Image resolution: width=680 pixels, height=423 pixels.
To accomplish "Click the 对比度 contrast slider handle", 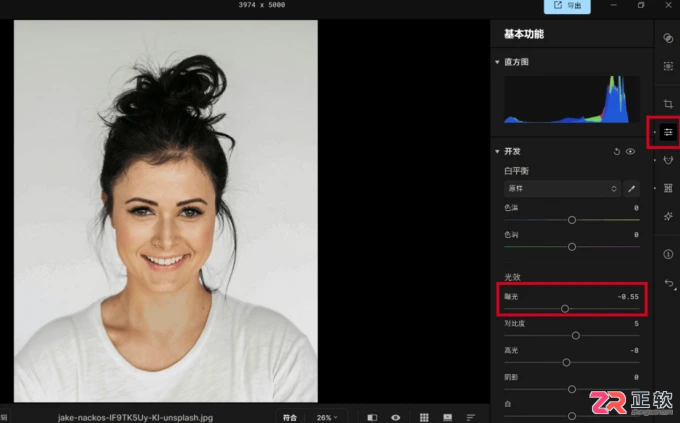I will (x=575, y=335).
